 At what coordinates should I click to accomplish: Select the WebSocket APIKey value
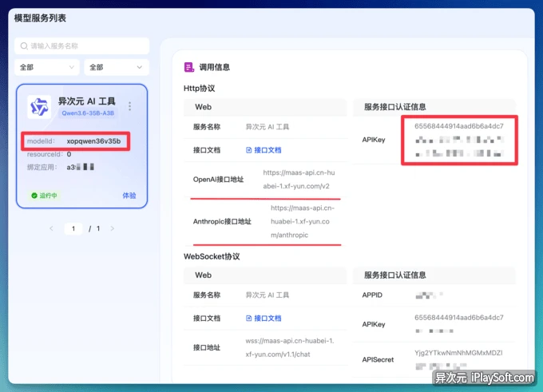point(459,324)
